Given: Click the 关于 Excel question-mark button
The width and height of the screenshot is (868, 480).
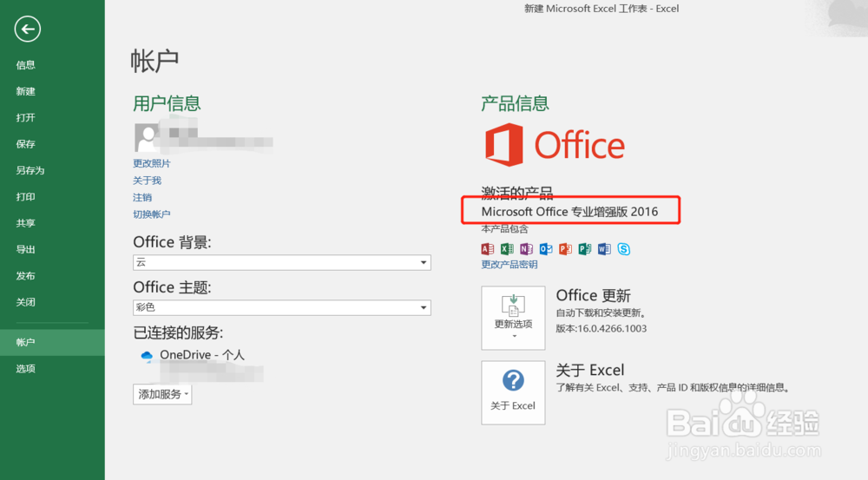Looking at the screenshot, I should [513, 392].
